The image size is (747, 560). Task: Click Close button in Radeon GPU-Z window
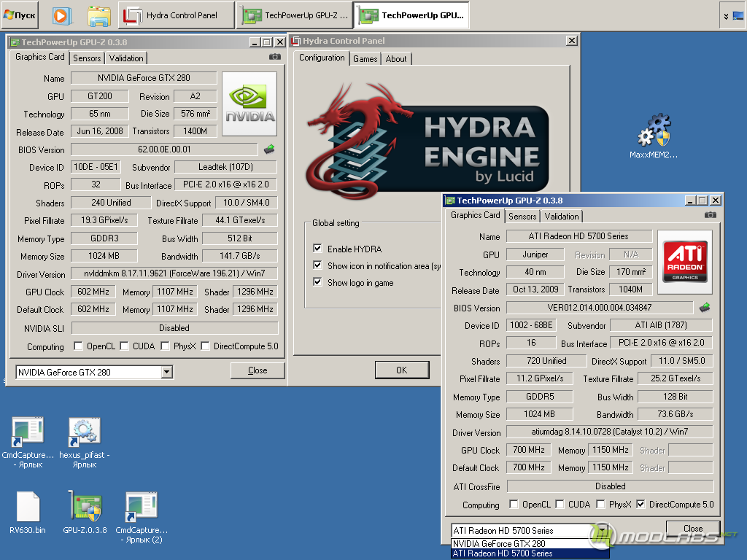693,528
